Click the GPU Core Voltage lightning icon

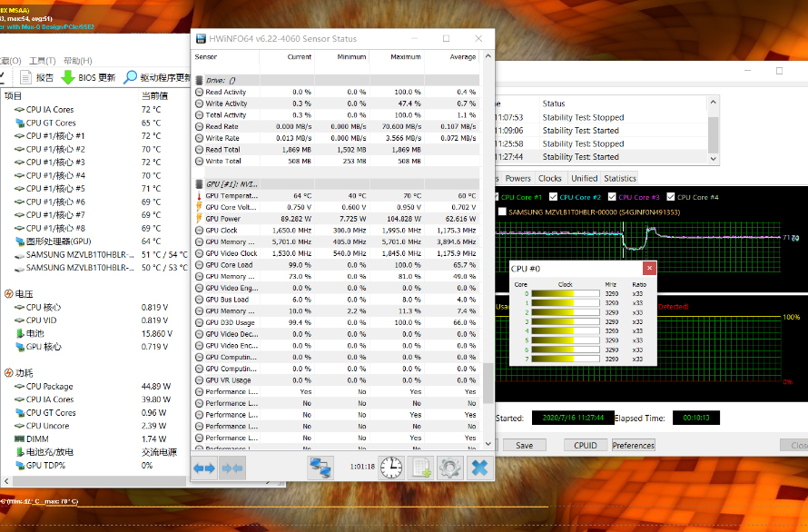coord(200,207)
